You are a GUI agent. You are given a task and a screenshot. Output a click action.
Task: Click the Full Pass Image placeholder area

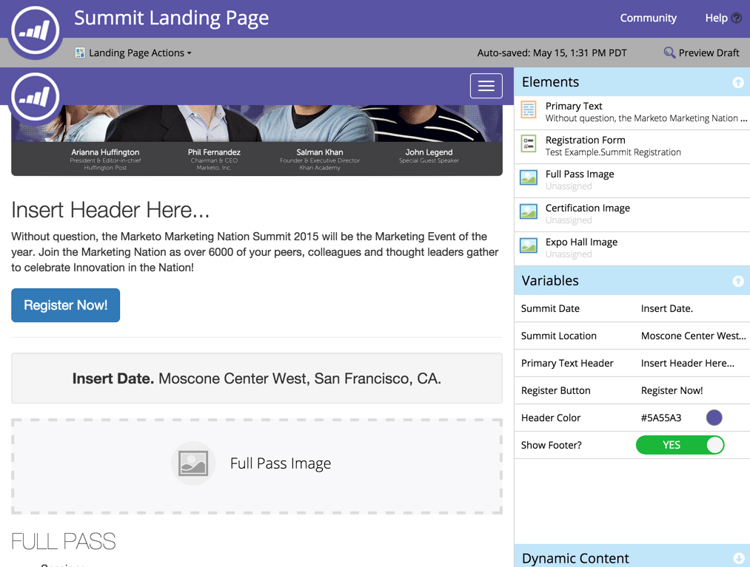[257, 467]
